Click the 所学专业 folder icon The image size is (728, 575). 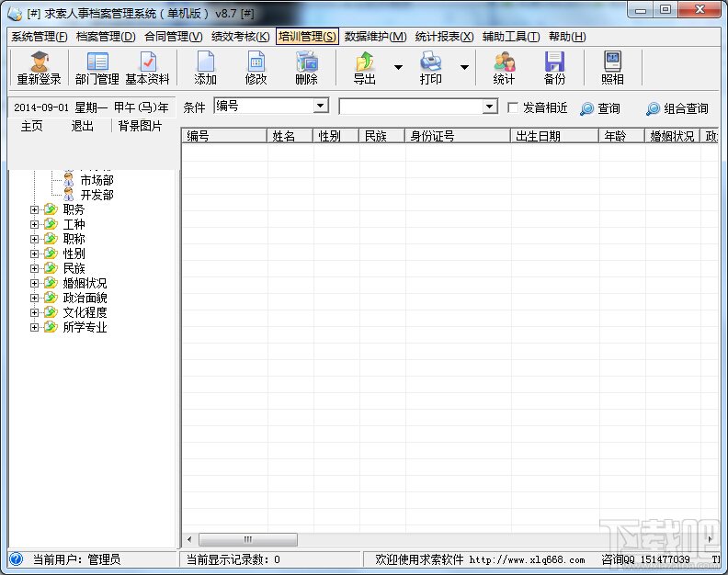click(51, 327)
